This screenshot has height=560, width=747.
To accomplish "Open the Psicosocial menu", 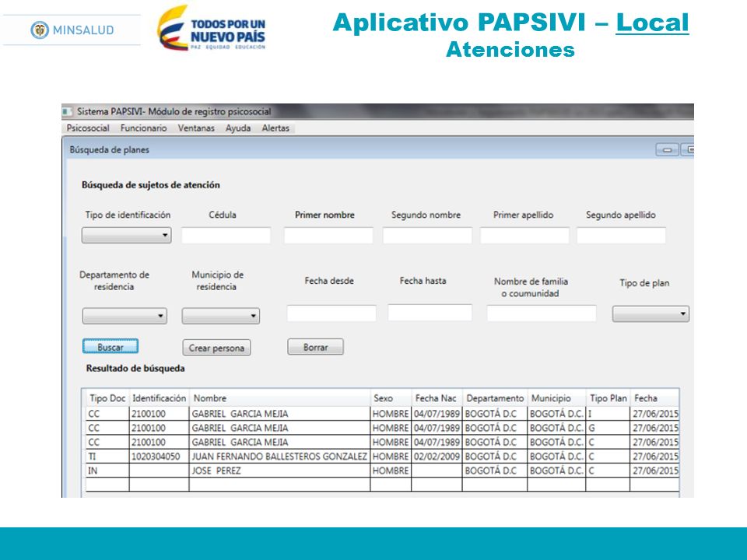I will pos(88,128).
